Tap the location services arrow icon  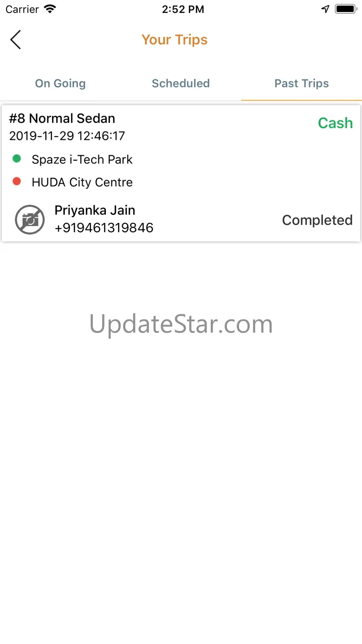(325, 9)
